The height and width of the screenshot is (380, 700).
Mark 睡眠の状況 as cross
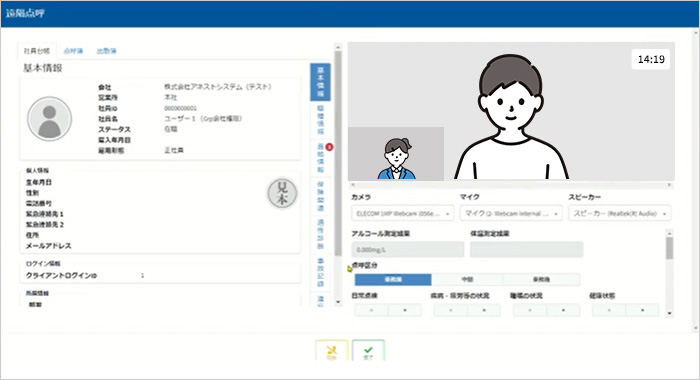click(563, 310)
